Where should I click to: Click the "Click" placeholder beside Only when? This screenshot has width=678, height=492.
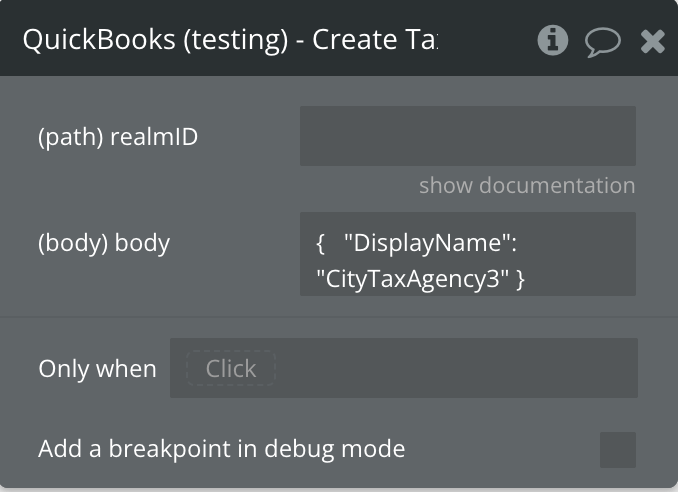tap(231, 369)
